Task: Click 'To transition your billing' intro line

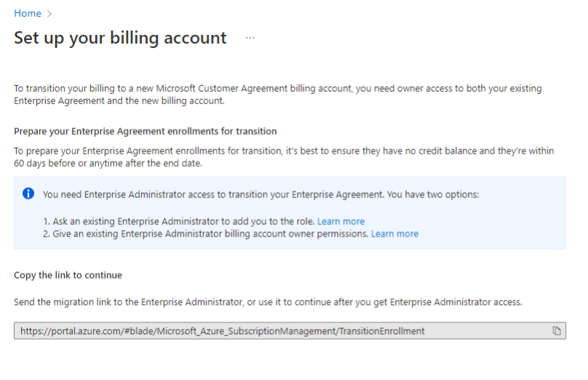Action: (x=278, y=89)
